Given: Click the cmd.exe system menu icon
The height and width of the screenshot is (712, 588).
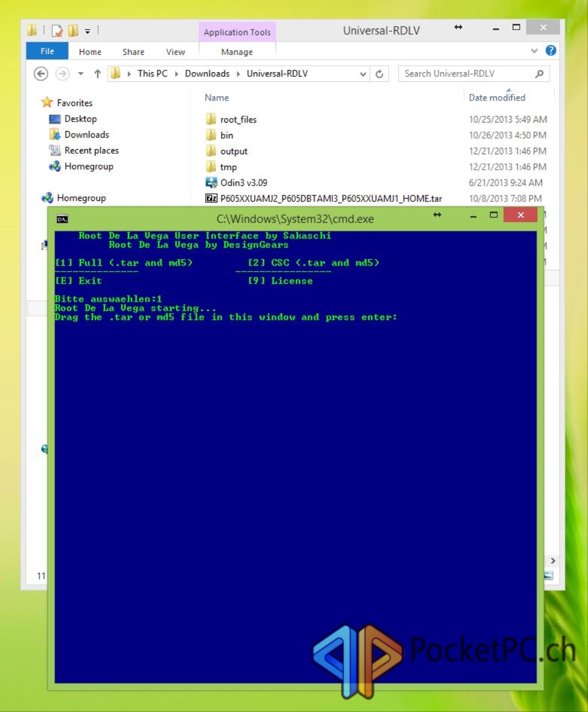Looking at the screenshot, I should 62,219.
